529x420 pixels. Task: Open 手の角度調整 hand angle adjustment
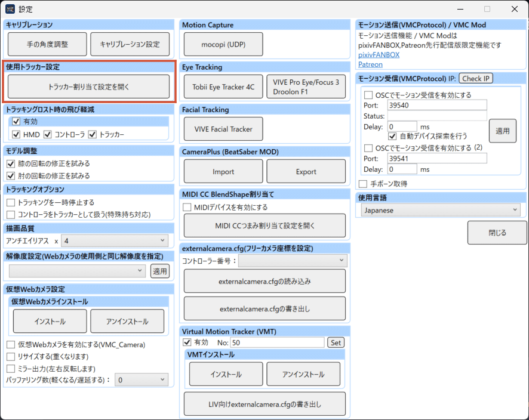pos(47,44)
